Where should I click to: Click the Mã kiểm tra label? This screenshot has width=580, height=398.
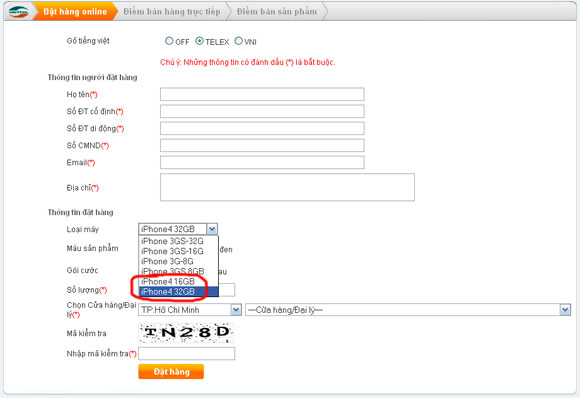coord(86,333)
